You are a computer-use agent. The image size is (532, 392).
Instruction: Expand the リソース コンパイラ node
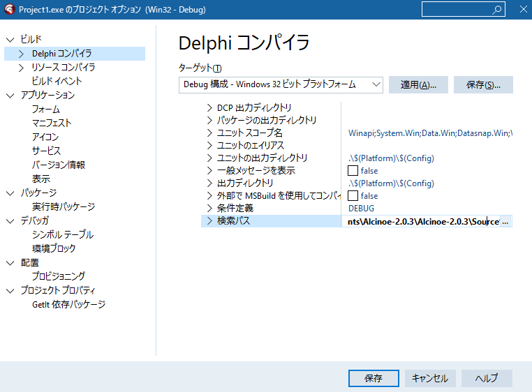tap(21, 68)
